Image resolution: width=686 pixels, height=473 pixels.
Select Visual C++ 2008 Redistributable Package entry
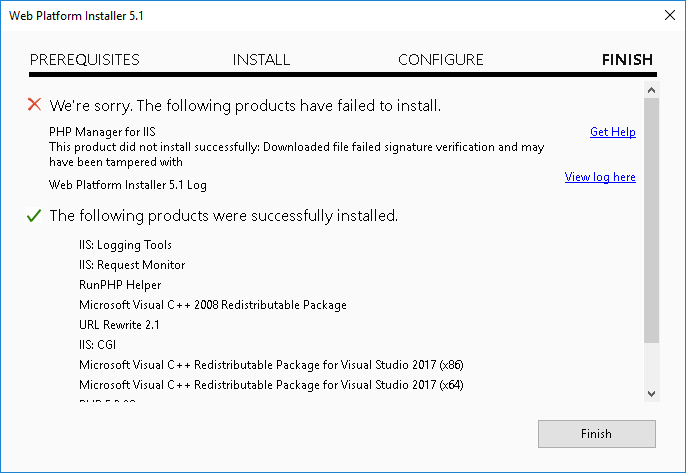tap(213, 305)
